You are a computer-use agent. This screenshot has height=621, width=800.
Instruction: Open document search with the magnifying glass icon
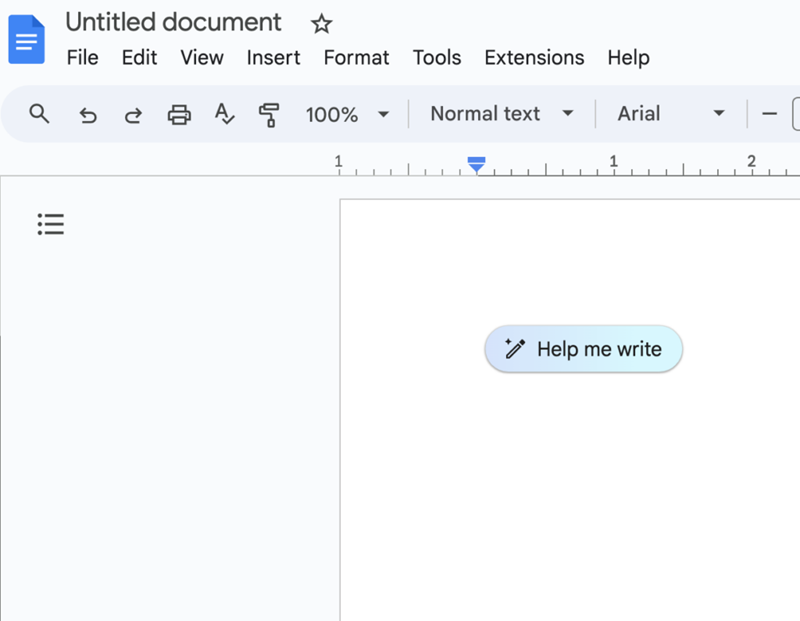pyautogui.click(x=39, y=114)
